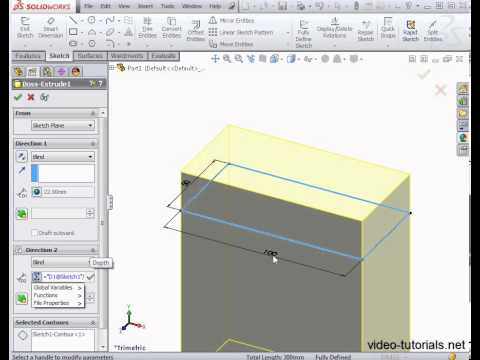Screen dimensions: 480x360
Task: Open Direction 2 'Blind' end condition dropdown
Action: [x=60, y=262]
